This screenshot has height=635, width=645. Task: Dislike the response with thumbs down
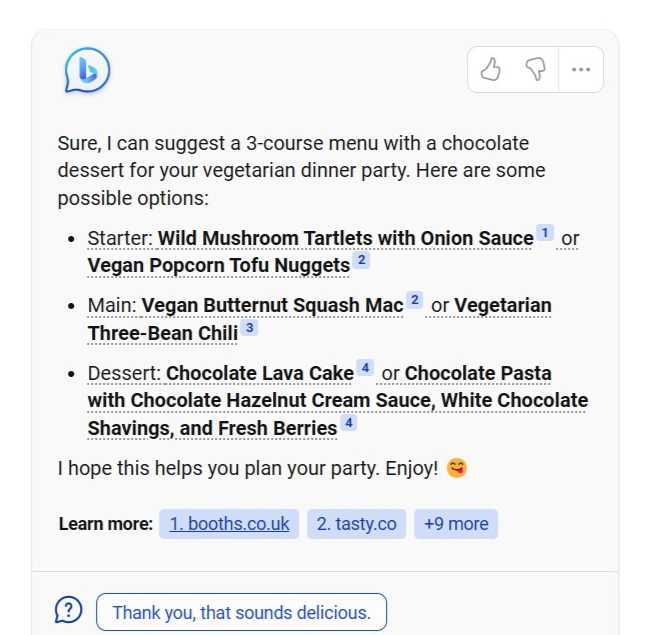pyautogui.click(x=535, y=69)
